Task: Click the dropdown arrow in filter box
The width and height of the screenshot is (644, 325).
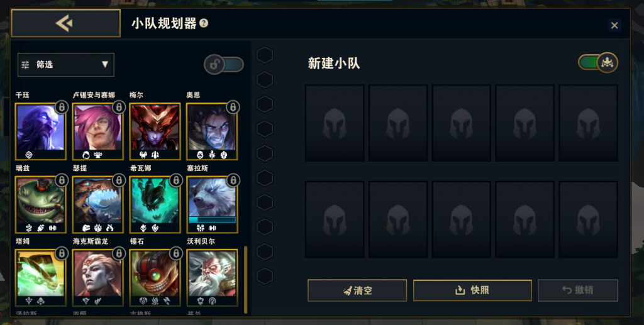Action: click(105, 64)
